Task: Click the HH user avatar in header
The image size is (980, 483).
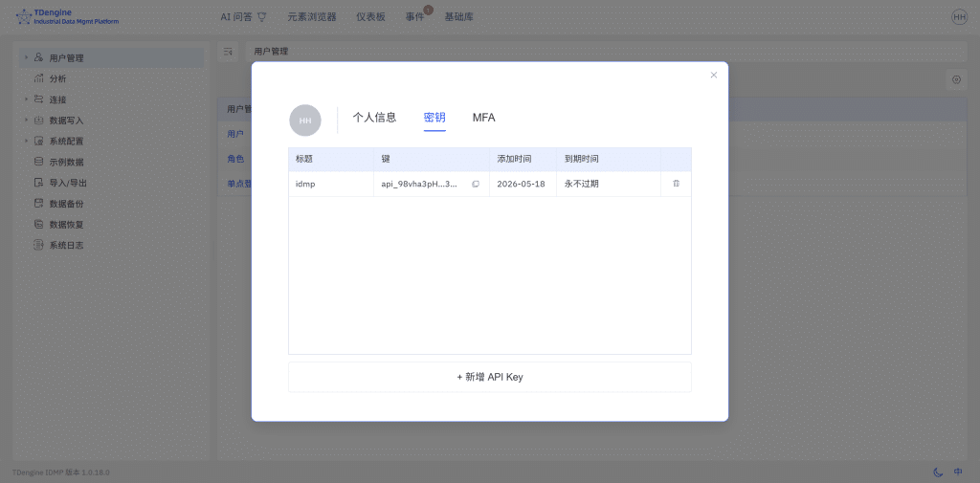Action: pos(959,17)
